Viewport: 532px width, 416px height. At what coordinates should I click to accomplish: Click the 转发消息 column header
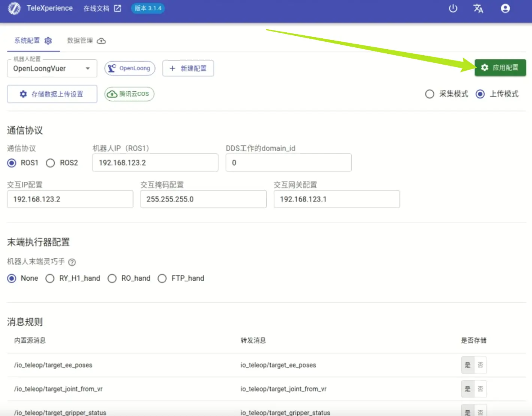point(253,340)
